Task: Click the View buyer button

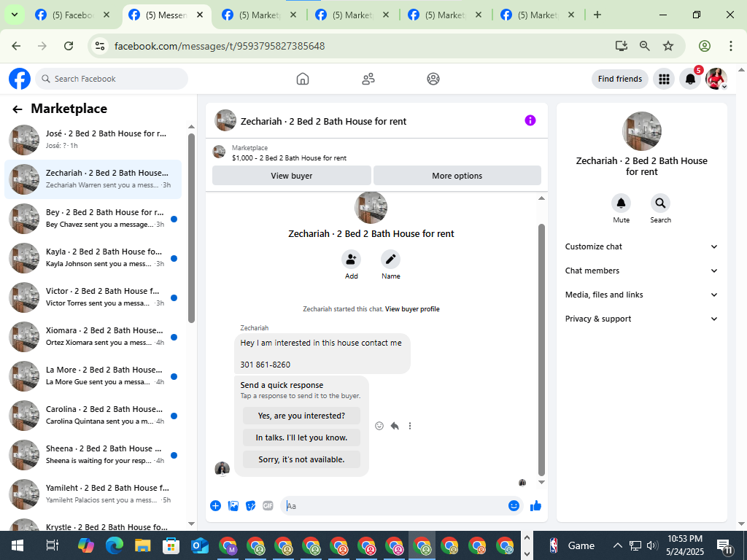Action: pos(292,176)
